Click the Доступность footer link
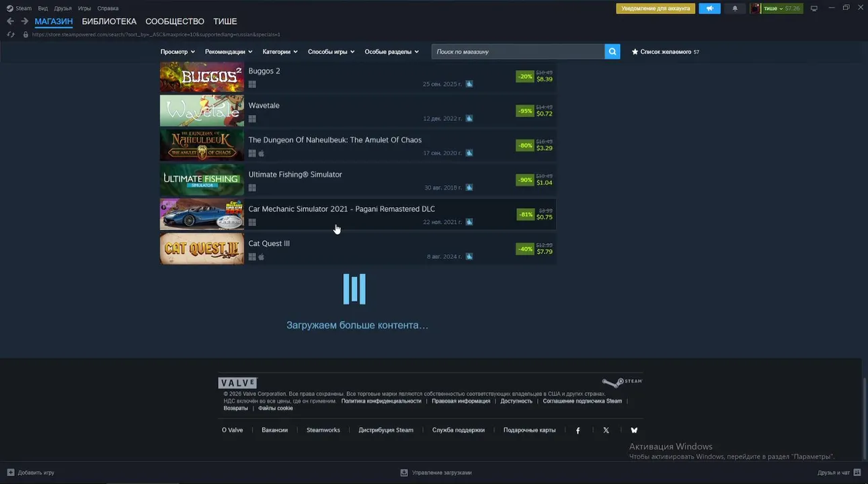Viewport: 868px width, 484px height. 516,401
